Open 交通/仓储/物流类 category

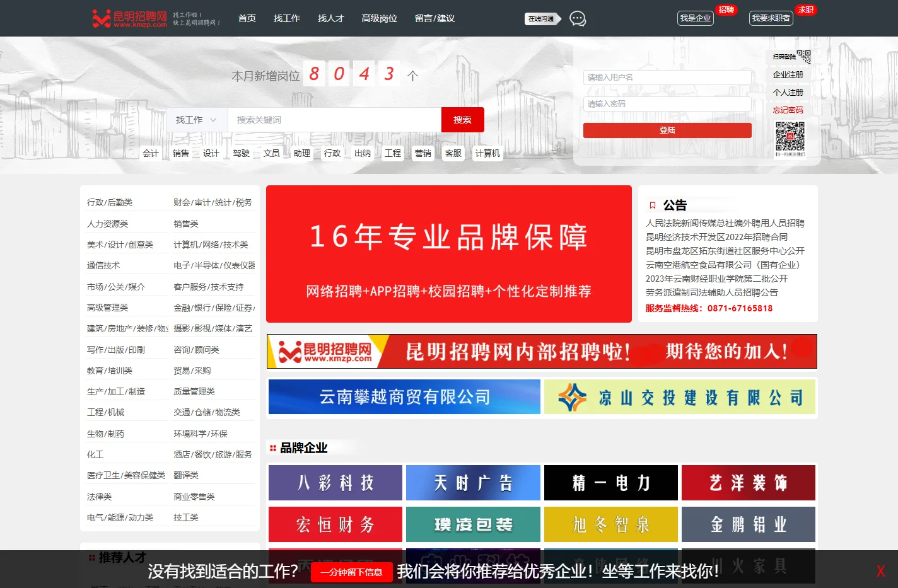click(207, 412)
